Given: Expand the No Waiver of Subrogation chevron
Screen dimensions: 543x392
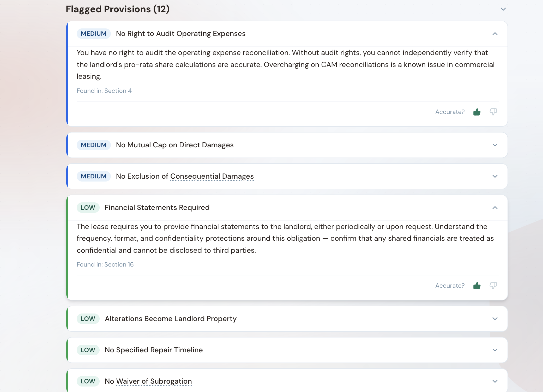Looking at the screenshot, I should click(x=495, y=381).
